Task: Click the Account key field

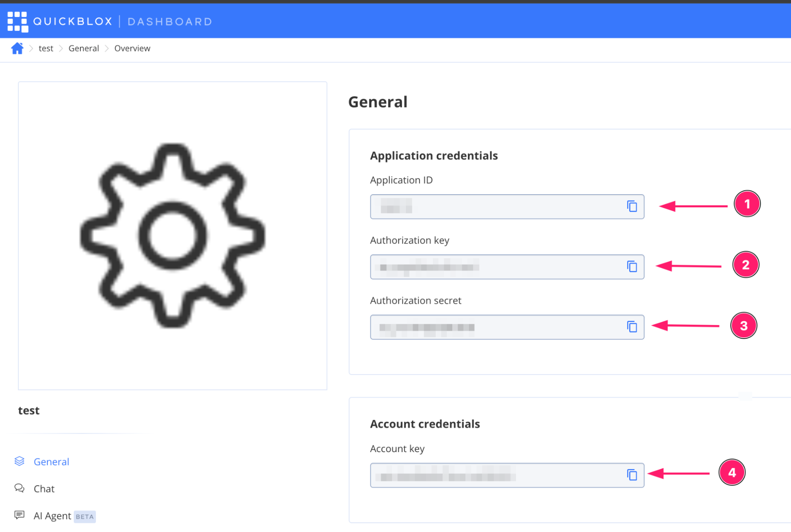Action: coord(507,475)
